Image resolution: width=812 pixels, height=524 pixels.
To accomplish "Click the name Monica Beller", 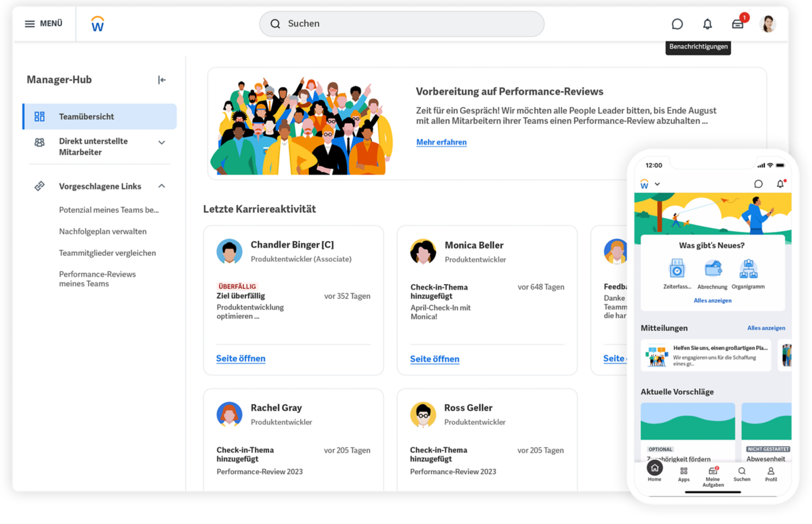I will click(x=474, y=245).
